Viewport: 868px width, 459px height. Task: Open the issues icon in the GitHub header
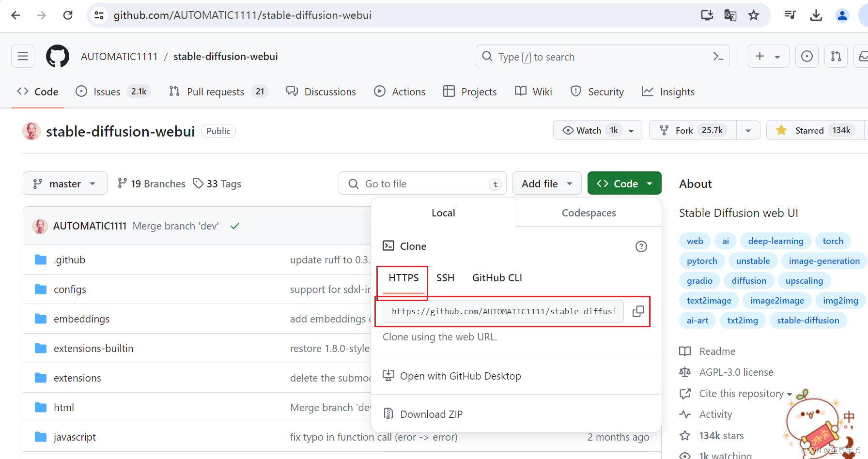pyautogui.click(x=807, y=56)
